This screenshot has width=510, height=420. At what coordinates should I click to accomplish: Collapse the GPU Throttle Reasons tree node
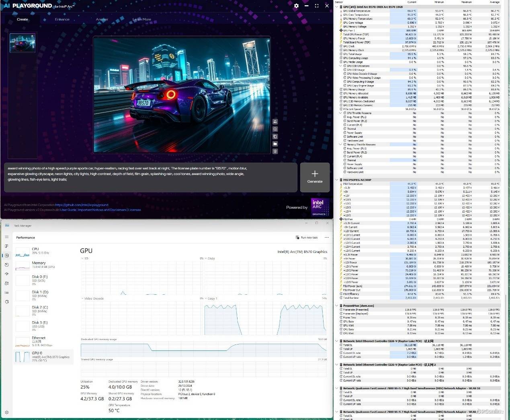tap(341, 113)
